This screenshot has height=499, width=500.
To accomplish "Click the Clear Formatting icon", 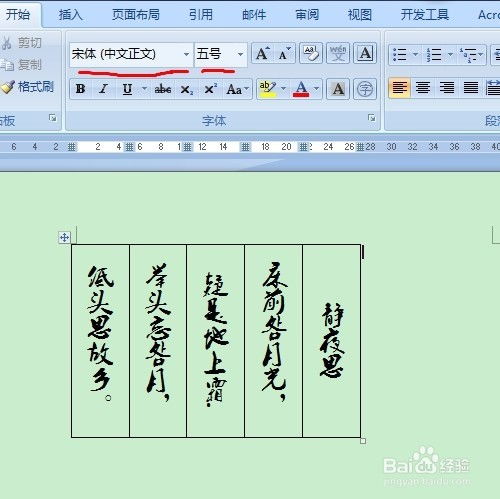I will click(311, 53).
